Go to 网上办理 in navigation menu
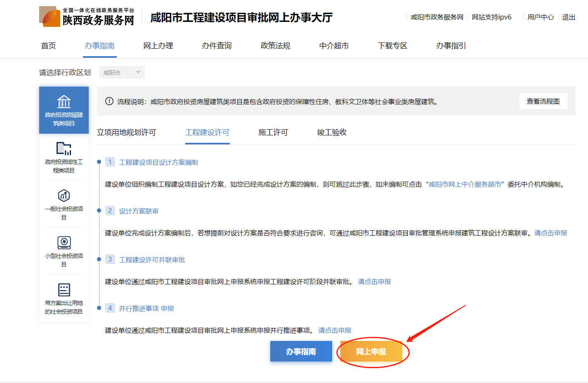The image size is (588, 383). pos(158,46)
